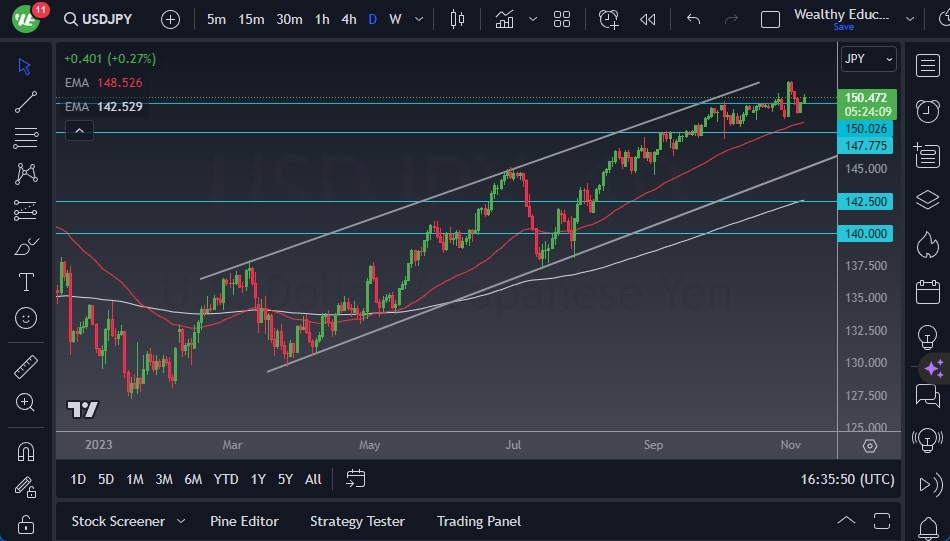Open the indicators chart icon
This screenshot has width=950, height=541.
click(504, 19)
